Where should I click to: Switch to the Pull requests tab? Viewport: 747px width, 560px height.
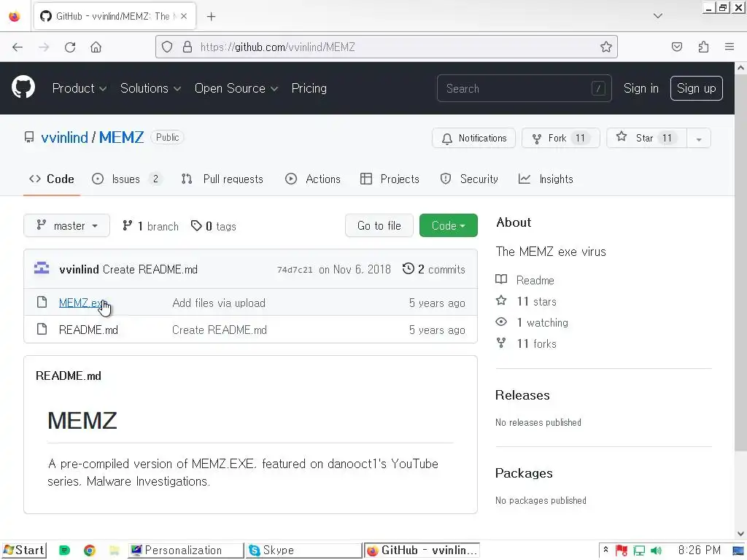pyautogui.click(x=222, y=179)
